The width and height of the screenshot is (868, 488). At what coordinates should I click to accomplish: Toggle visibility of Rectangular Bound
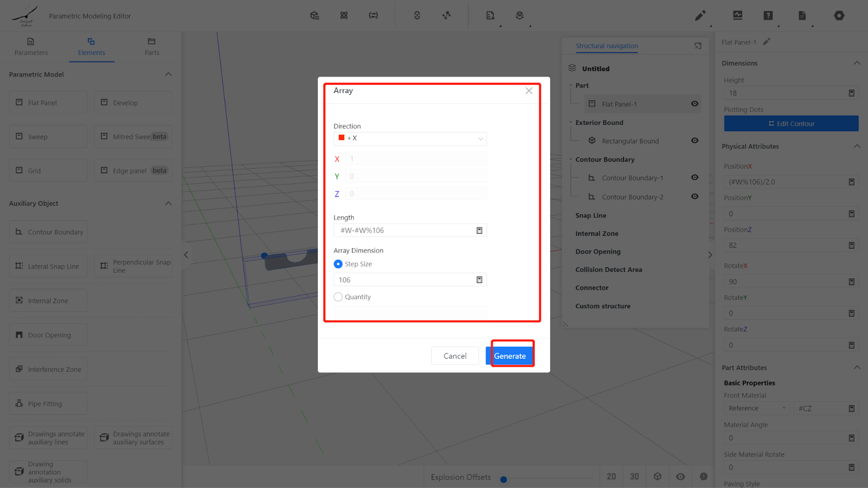(x=694, y=140)
